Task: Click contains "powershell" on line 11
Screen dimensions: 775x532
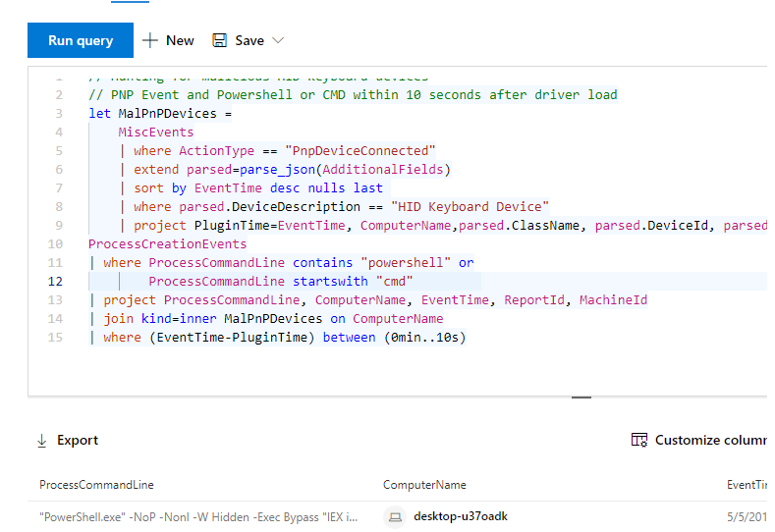Action: (x=371, y=263)
